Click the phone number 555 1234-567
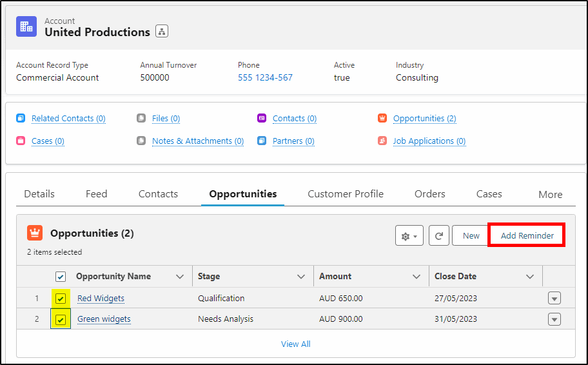This screenshot has width=588, height=365. 265,77
